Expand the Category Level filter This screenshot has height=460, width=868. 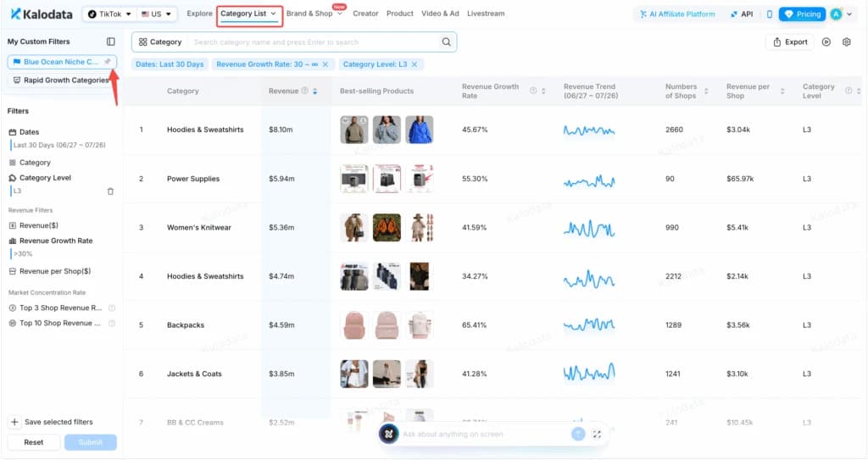[40, 178]
